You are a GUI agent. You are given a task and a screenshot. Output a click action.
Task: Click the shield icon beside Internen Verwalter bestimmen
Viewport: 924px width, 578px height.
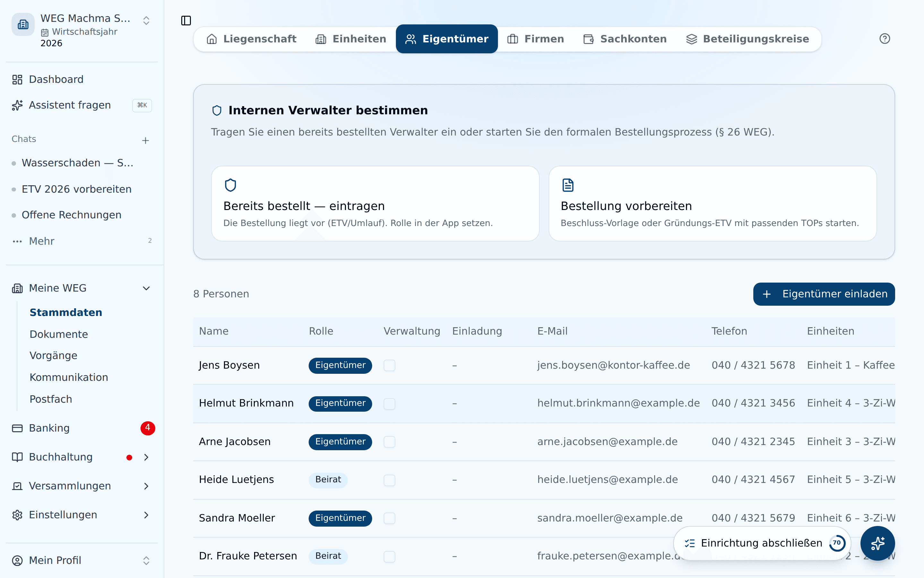(x=217, y=110)
